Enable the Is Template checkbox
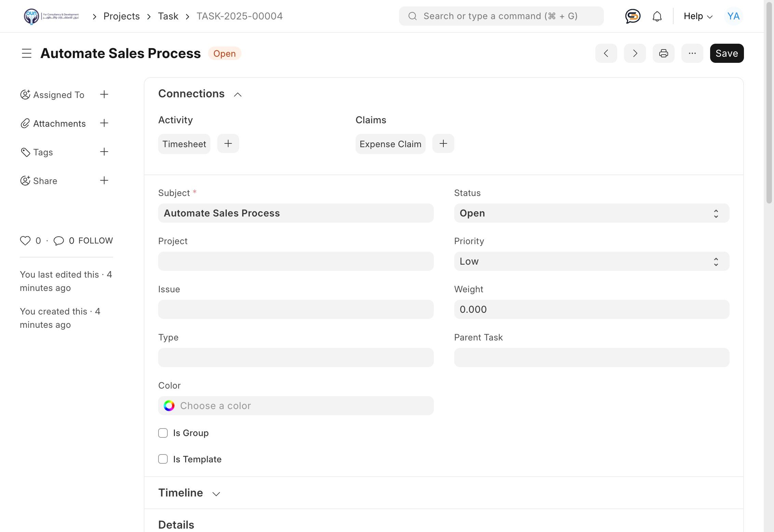The height and width of the screenshot is (532, 774). click(163, 459)
